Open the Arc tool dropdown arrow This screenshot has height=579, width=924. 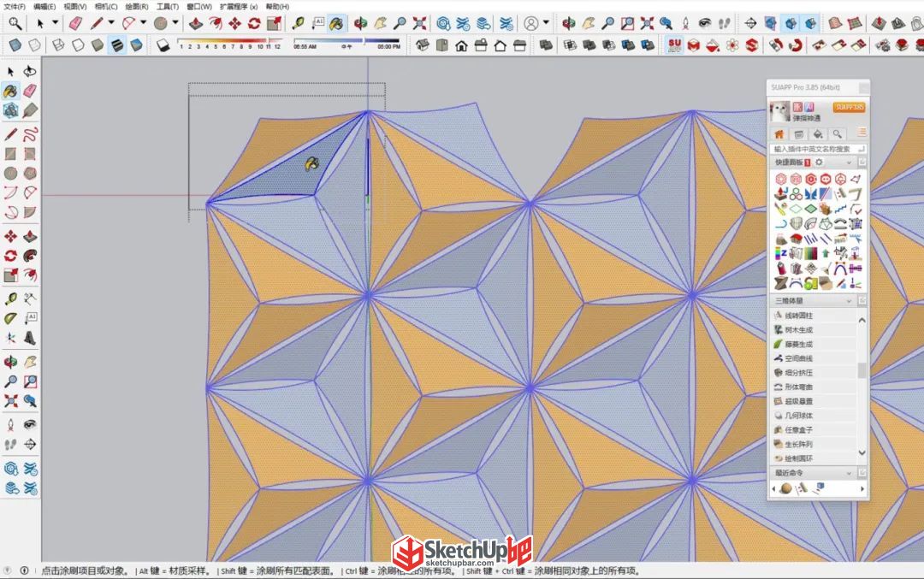[x=143, y=23]
